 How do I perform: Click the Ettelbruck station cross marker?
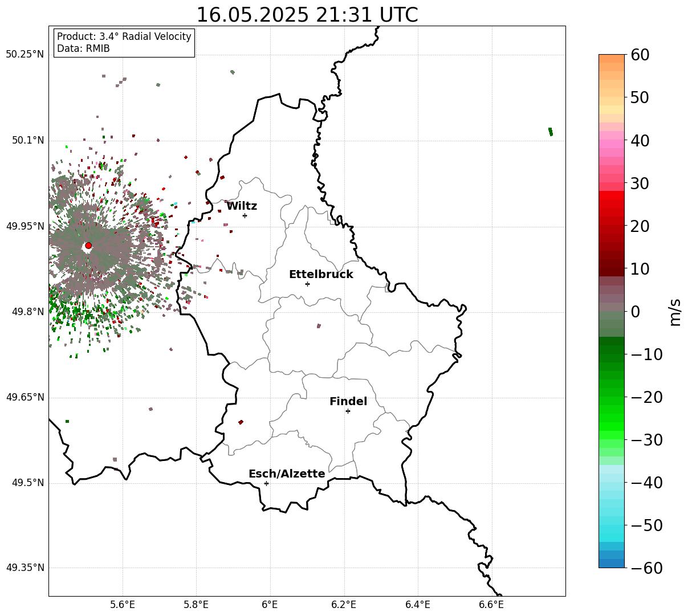coord(307,284)
